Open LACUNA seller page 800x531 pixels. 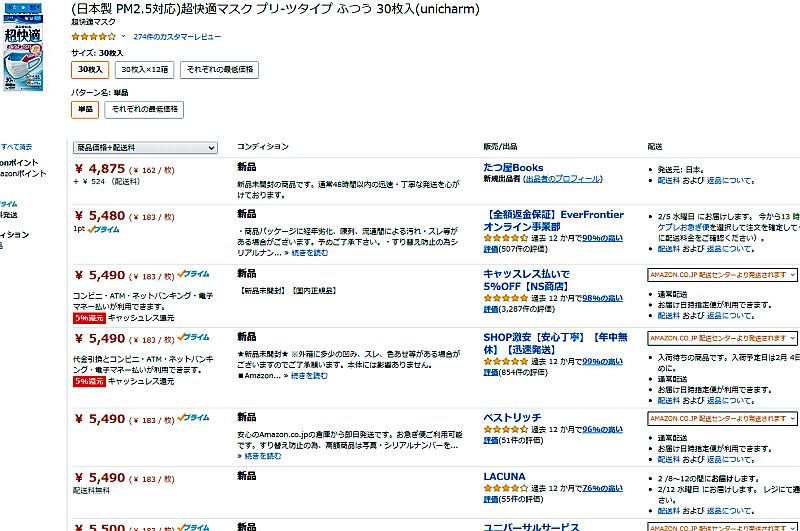coord(504,476)
